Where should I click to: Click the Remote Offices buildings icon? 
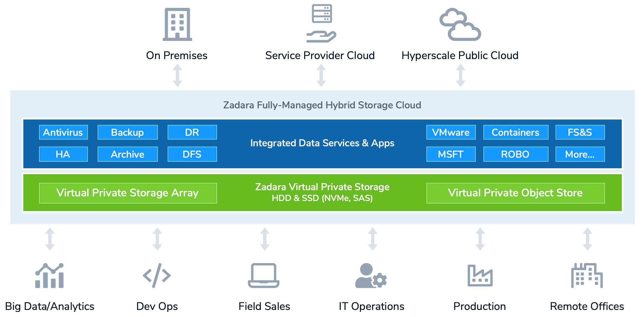point(587,275)
